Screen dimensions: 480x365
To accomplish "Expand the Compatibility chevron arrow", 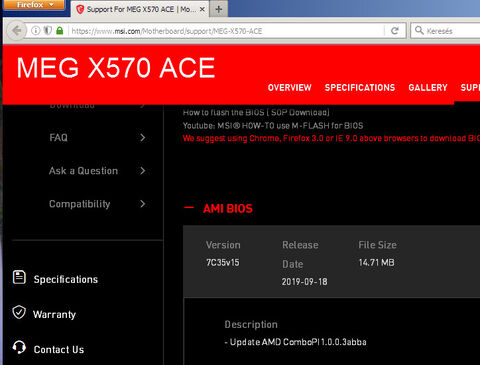I will point(143,204).
